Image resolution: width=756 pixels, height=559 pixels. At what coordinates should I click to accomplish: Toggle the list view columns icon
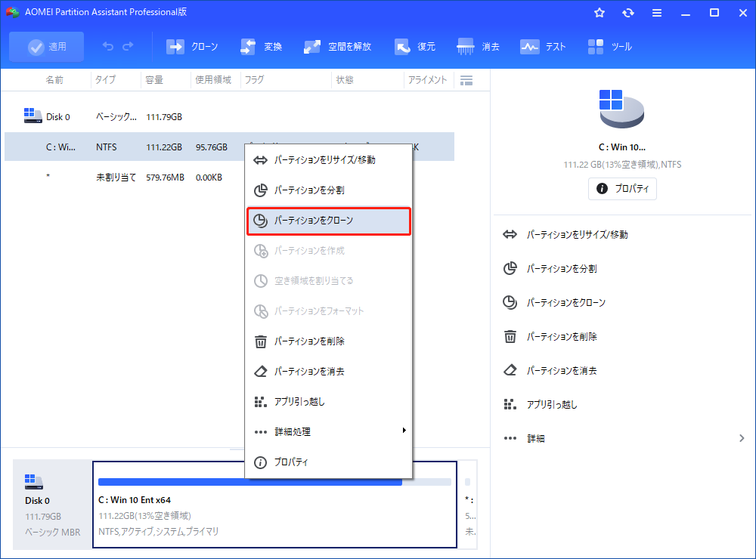pos(466,81)
